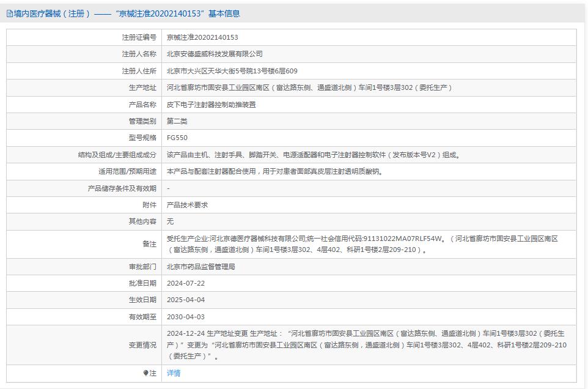588x389 pixels.
Task: Select the composition text starting 该产品由主机
Action: [314, 155]
